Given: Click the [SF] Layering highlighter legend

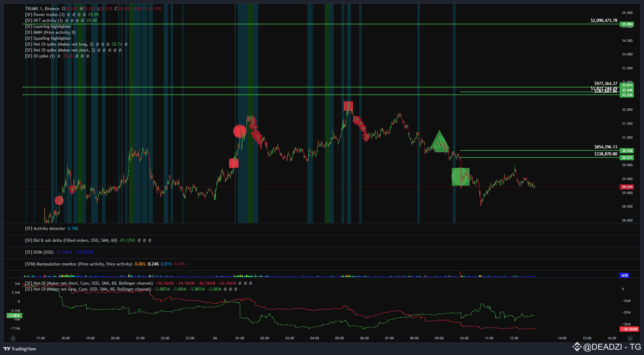Looking at the screenshot, I should (48, 26).
